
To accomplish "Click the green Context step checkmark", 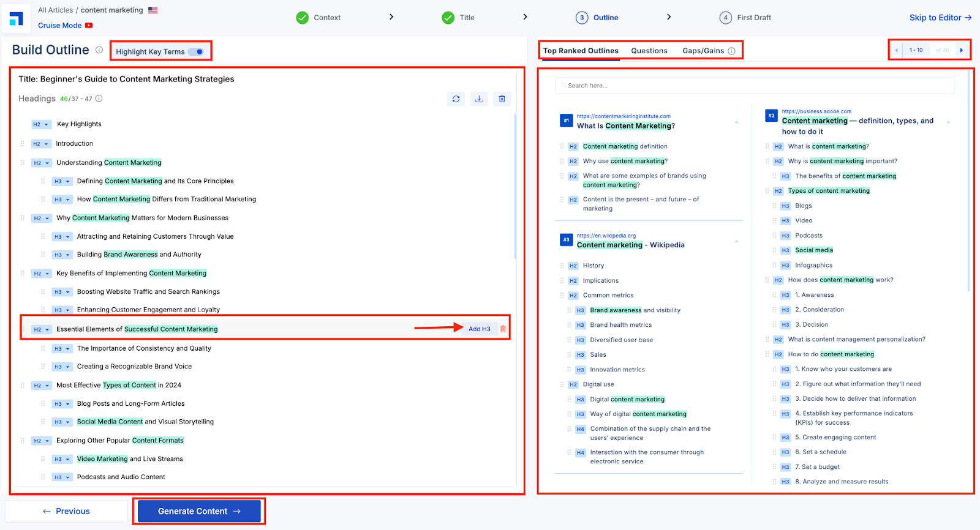I will pos(303,18).
